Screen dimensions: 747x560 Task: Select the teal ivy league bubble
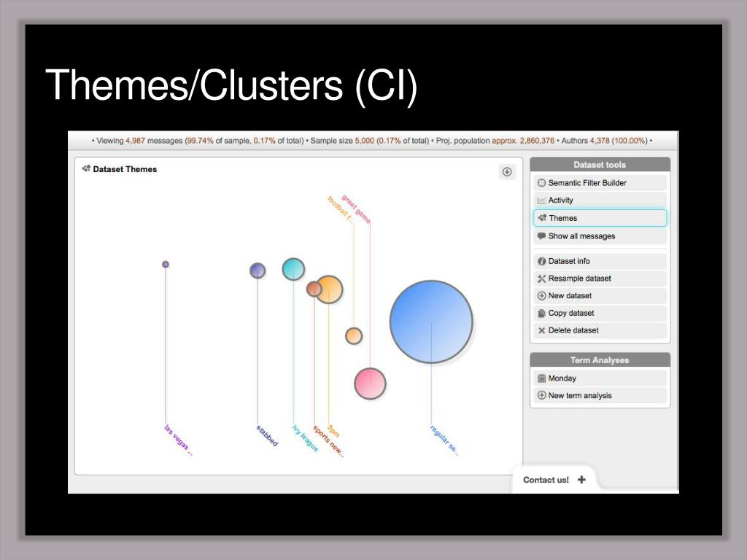click(x=293, y=269)
